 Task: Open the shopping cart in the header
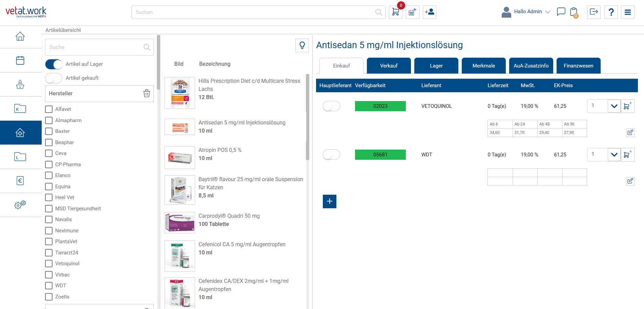click(x=395, y=12)
